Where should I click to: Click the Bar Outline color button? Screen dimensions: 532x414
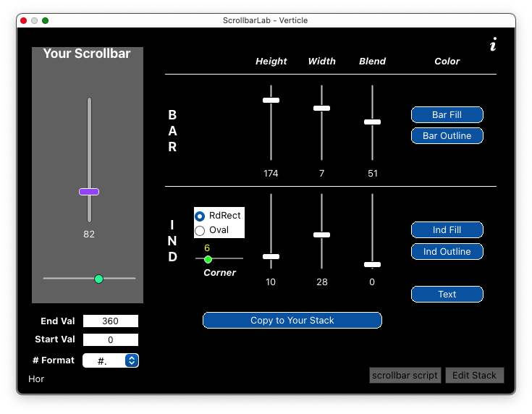(x=447, y=135)
